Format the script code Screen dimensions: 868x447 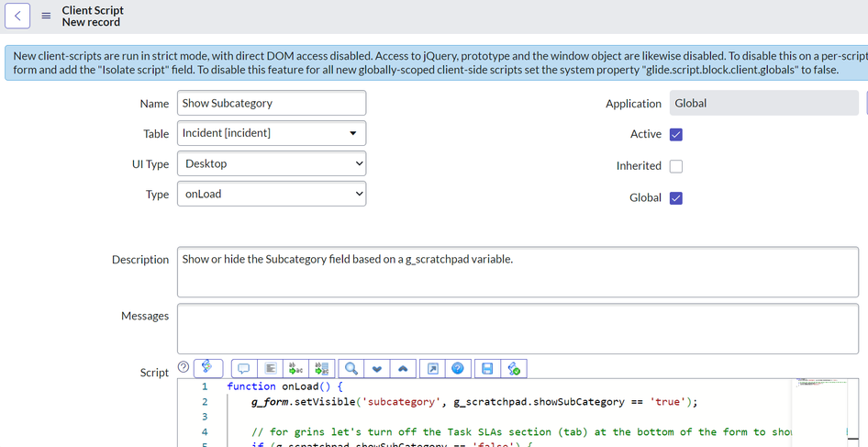pos(270,368)
